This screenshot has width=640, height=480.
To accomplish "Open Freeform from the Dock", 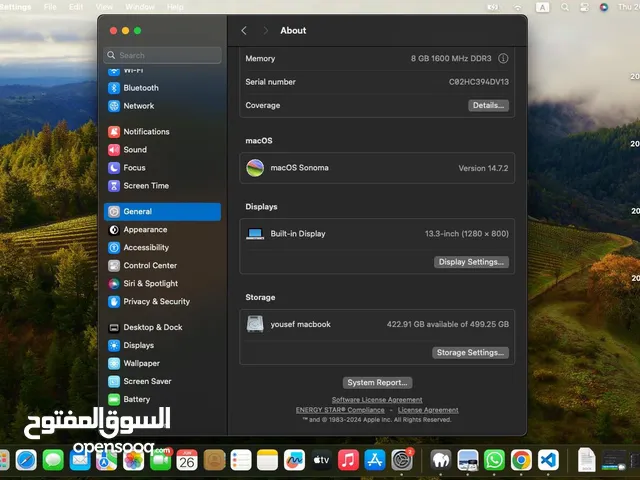I will tap(294, 460).
